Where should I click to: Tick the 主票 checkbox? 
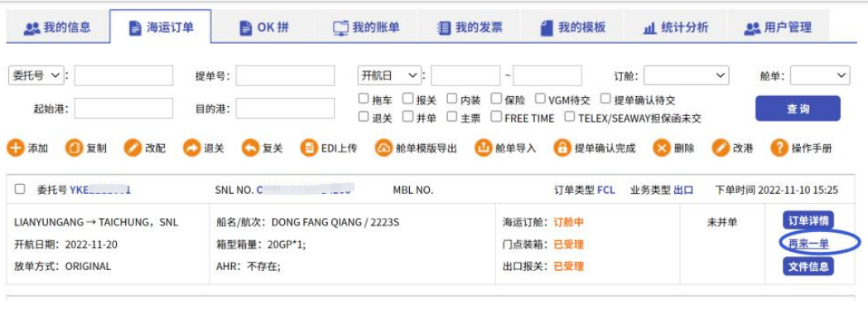451,116
